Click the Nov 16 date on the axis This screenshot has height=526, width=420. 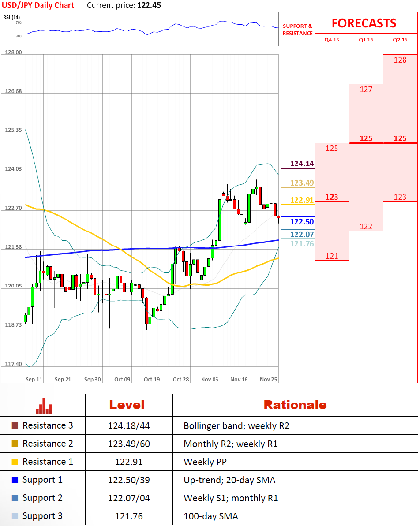(239, 379)
